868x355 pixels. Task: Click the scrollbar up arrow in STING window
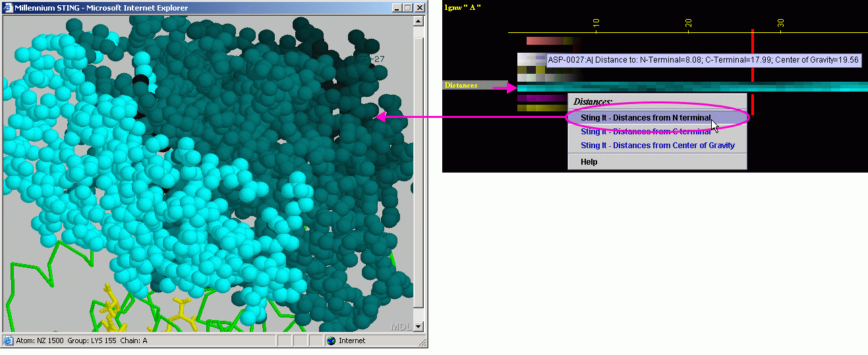click(419, 21)
